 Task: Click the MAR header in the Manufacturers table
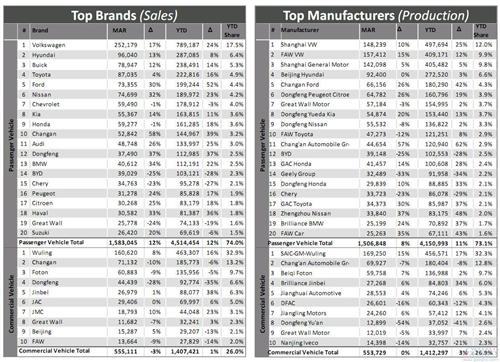pyautogui.click(x=368, y=30)
